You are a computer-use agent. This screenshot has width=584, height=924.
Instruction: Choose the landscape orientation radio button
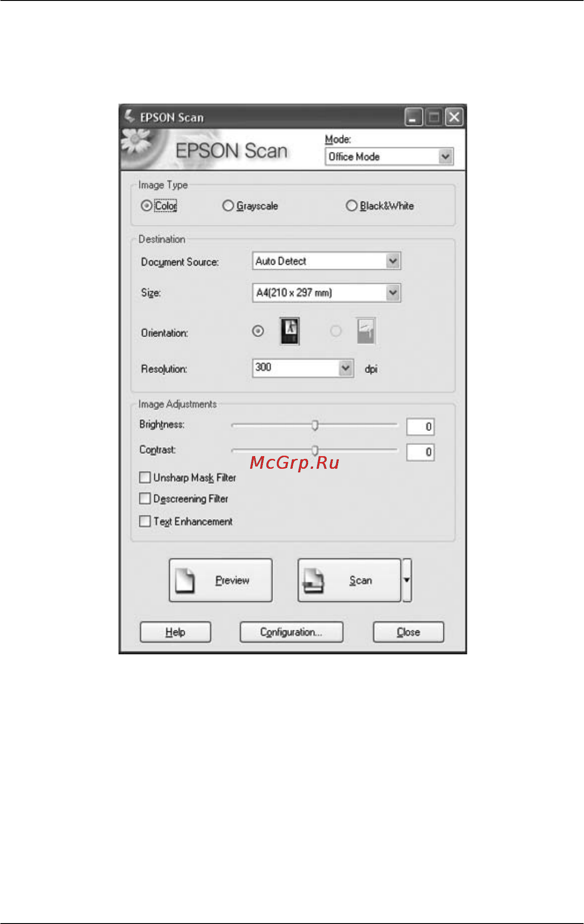[336, 331]
